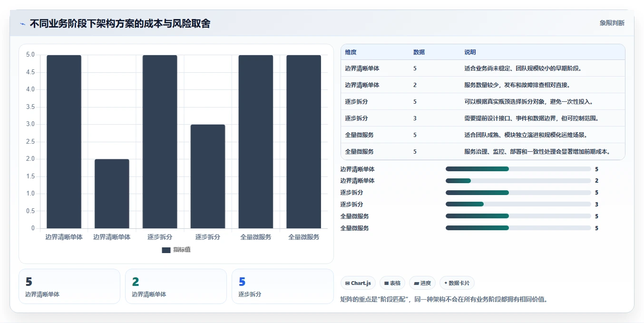Click the 2.5 y-axis label
Screen dimensions: 644x323
click(x=30, y=142)
